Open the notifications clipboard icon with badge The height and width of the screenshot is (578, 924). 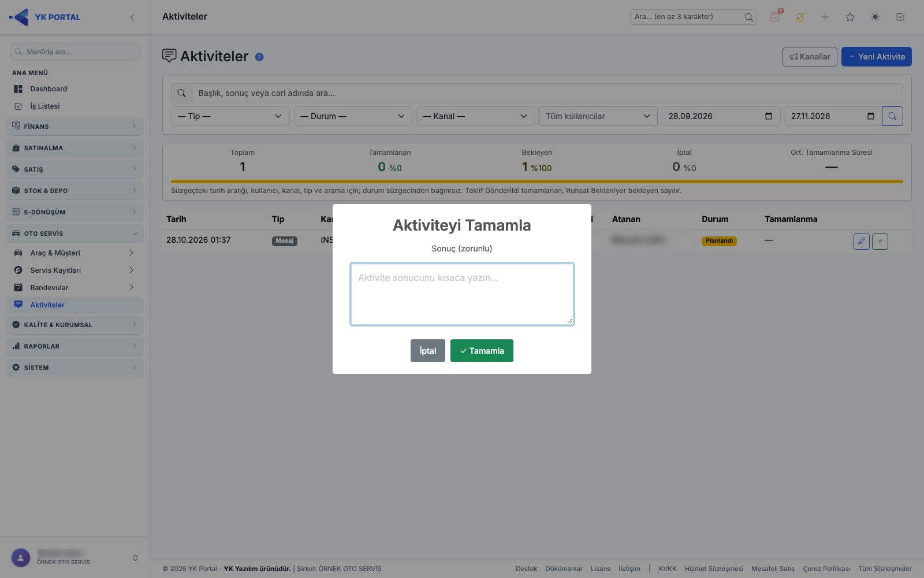click(x=775, y=17)
